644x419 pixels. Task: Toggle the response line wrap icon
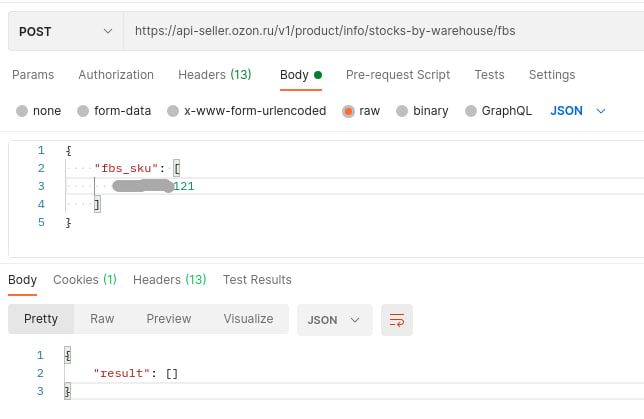click(x=397, y=320)
